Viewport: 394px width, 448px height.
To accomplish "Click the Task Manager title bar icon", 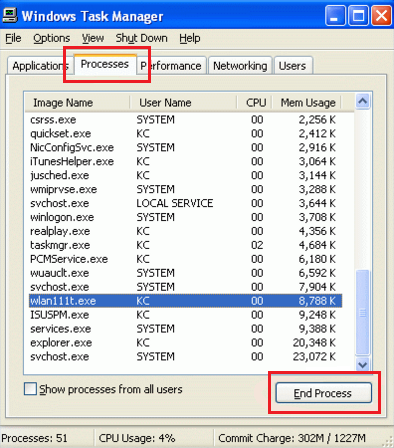I will click(9, 15).
